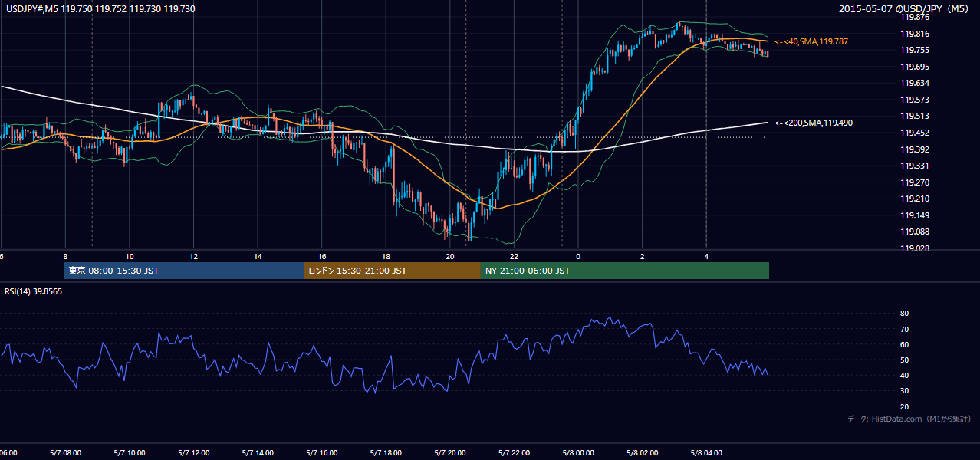Click the 5/7 16:00 time axis label
This screenshot has height=460, width=980.
click(322, 453)
